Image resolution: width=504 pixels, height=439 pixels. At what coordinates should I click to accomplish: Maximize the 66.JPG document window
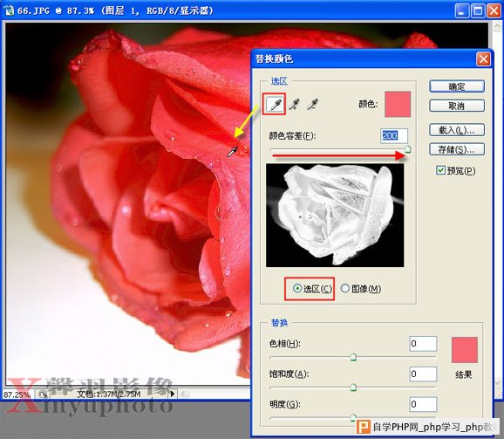coord(478,10)
